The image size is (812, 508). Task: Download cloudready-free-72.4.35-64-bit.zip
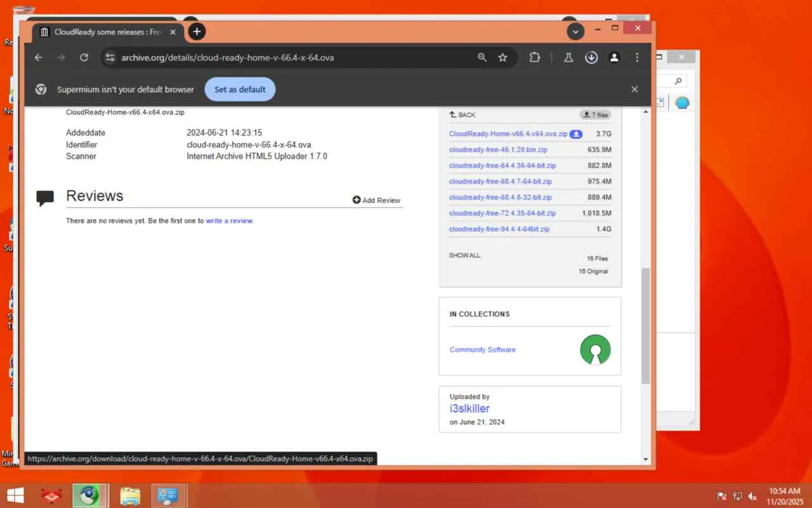[x=502, y=213]
